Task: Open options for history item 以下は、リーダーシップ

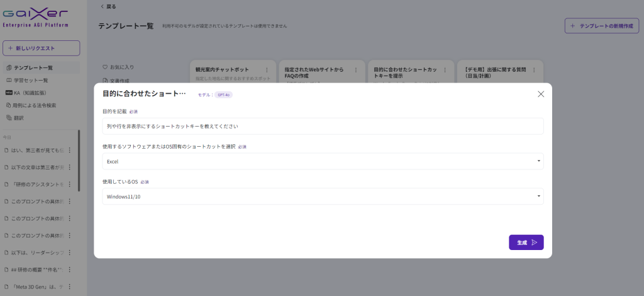Action: (70, 253)
